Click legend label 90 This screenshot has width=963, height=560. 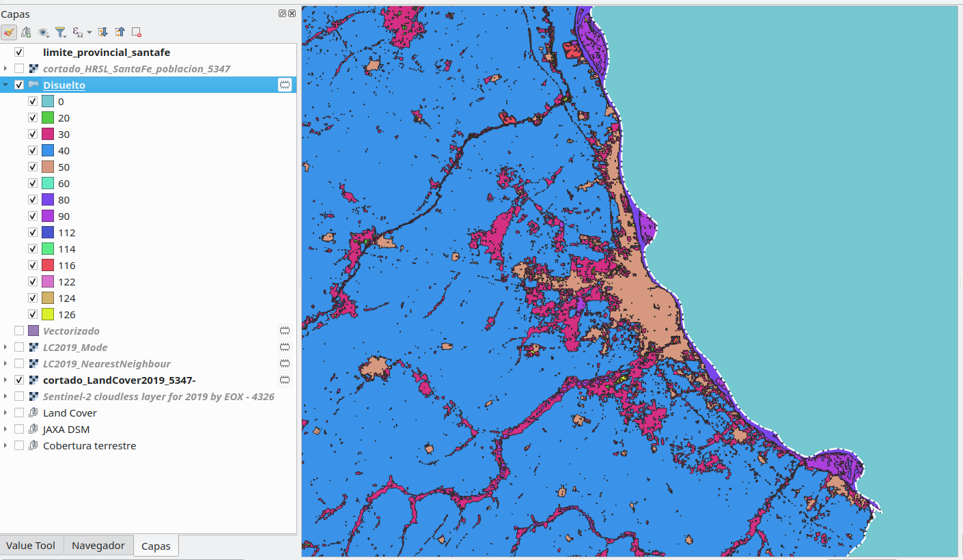click(x=64, y=216)
